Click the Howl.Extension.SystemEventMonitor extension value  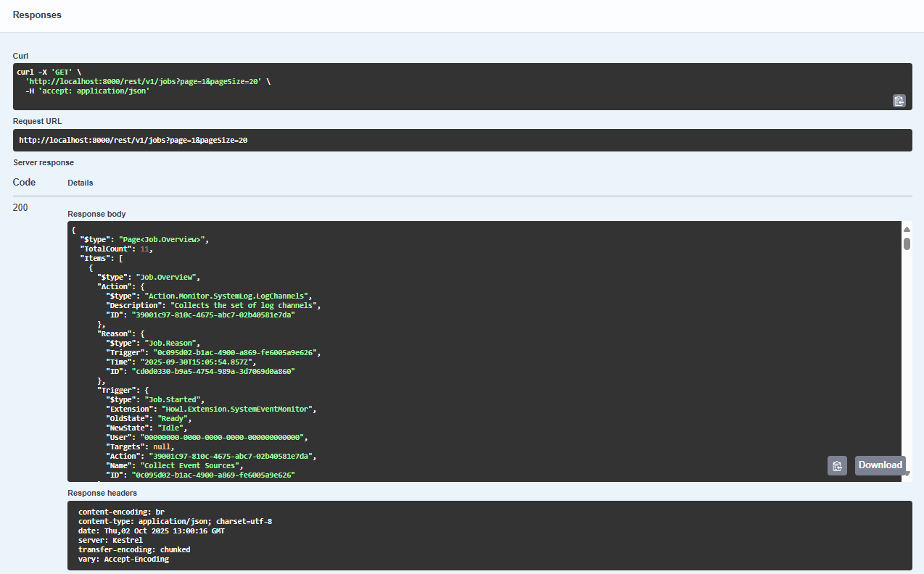click(232, 409)
